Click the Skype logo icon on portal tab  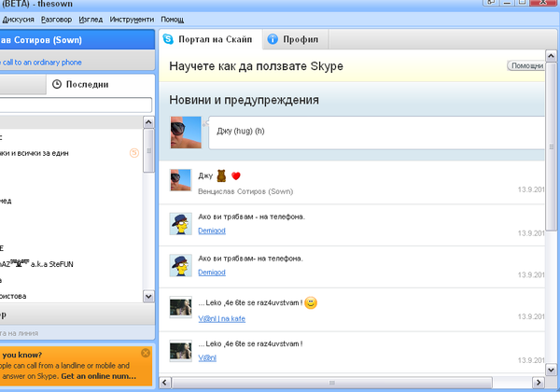168,39
